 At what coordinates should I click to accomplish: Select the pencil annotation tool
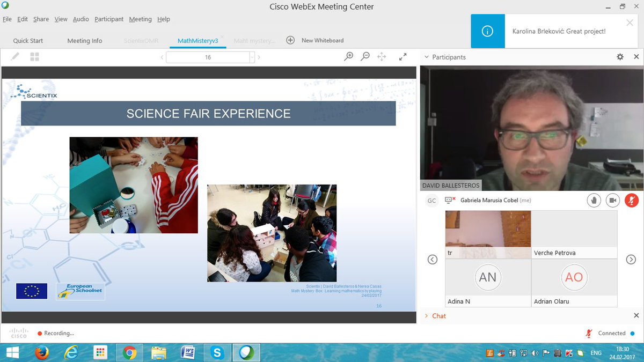pos(15,56)
